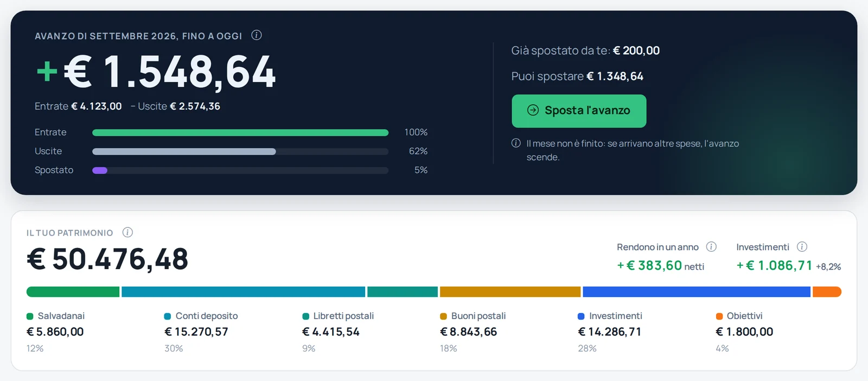Viewport: 868px width, 381px height.
Task: Click the 28% under Investimenti
Action: pos(587,348)
